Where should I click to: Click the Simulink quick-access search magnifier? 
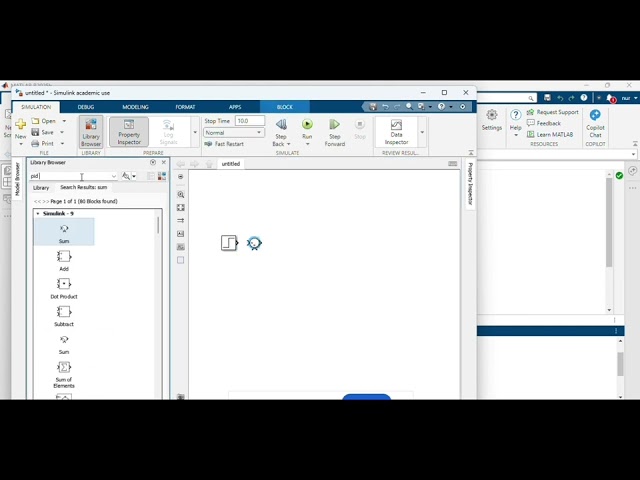pos(409,107)
